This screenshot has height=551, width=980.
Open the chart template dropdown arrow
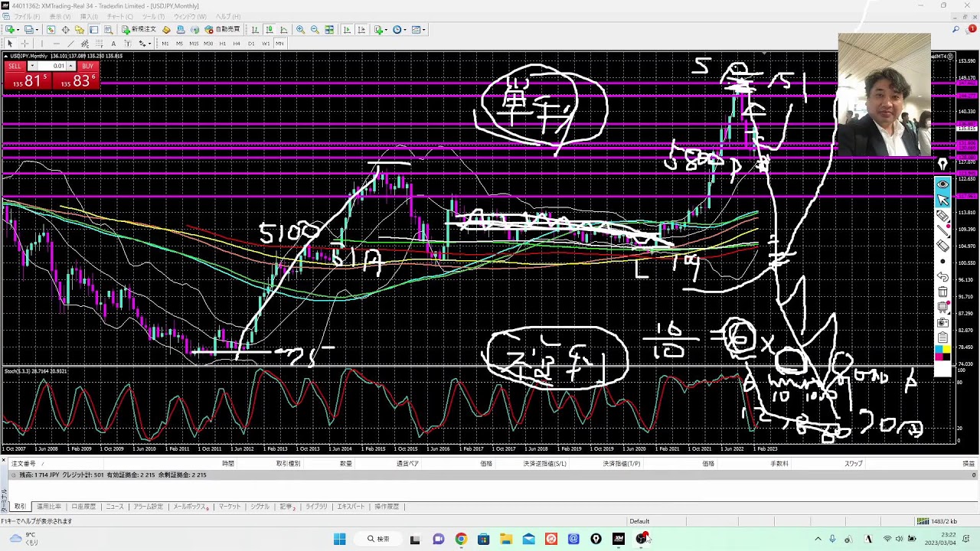pyautogui.click(x=425, y=30)
